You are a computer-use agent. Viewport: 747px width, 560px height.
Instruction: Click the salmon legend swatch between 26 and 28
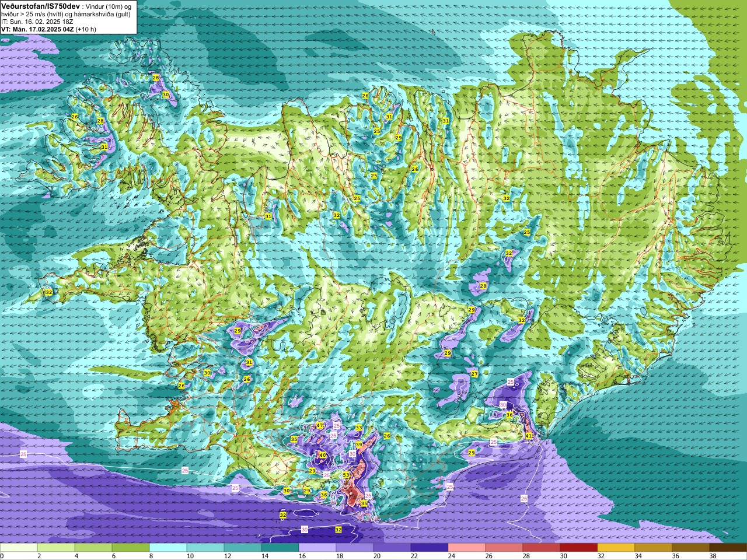504,548
